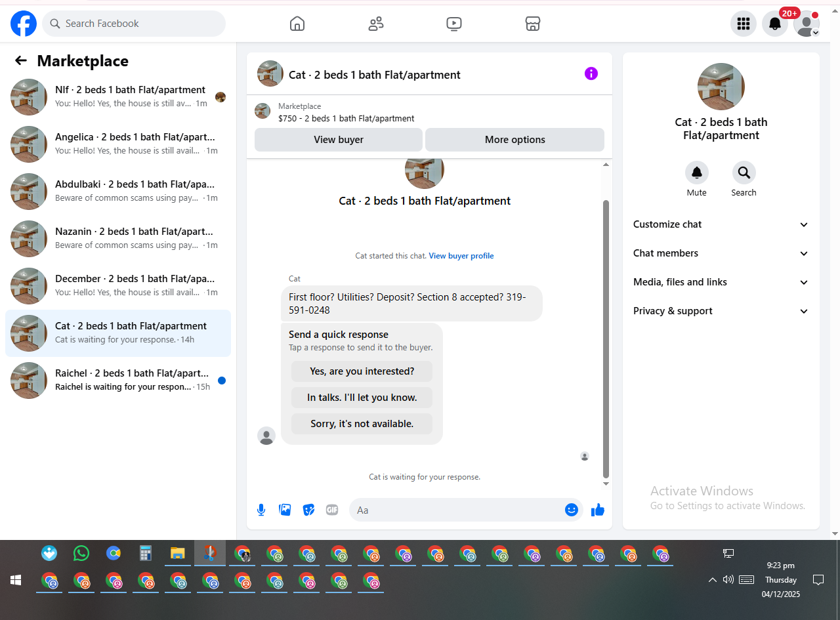
Task: Go to Facebook Home feed
Action: click(x=297, y=24)
